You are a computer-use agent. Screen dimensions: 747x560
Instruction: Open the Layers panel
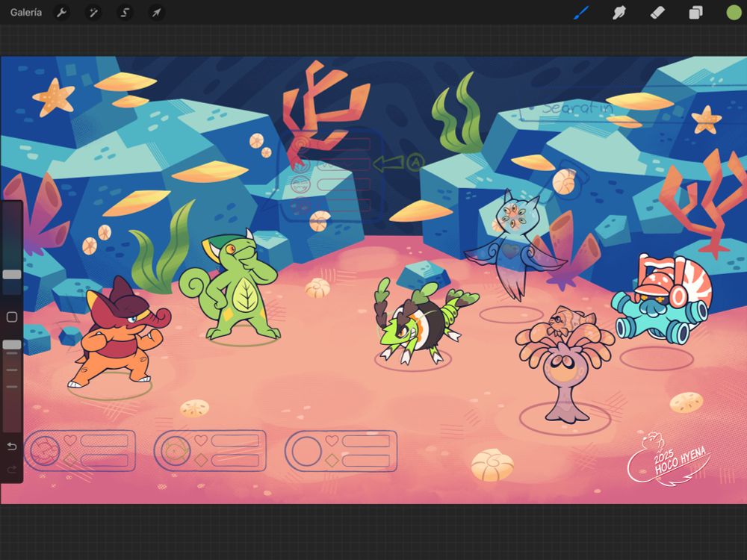pos(695,13)
